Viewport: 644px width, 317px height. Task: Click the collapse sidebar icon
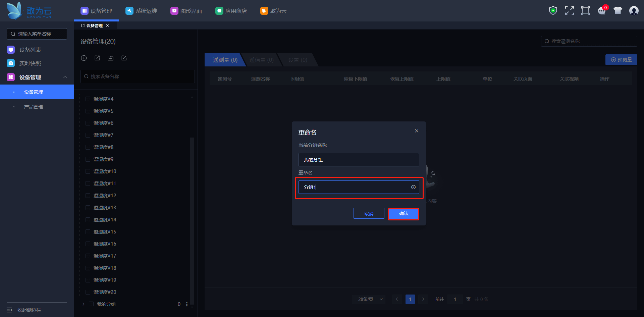9,310
